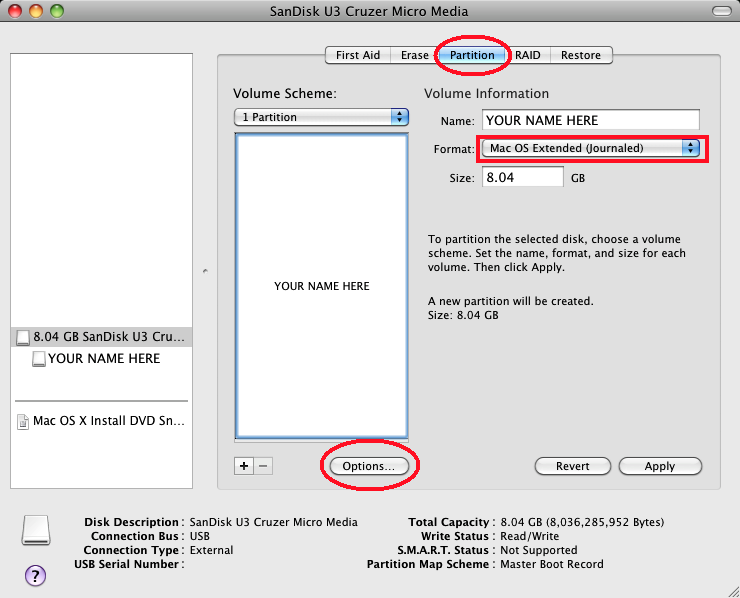740x598 pixels.
Task: Open Disk Utility help button
Action: [x=35, y=575]
